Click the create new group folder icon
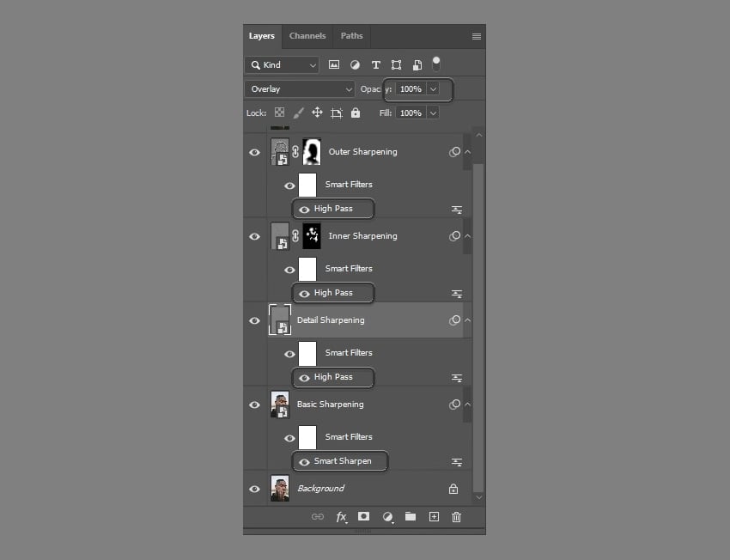This screenshot has height=560, width=730. [x=411, y=517]
